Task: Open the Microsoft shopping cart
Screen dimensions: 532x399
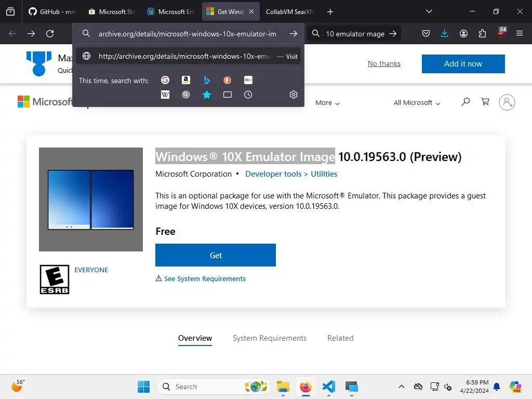Action: (485, 101)
